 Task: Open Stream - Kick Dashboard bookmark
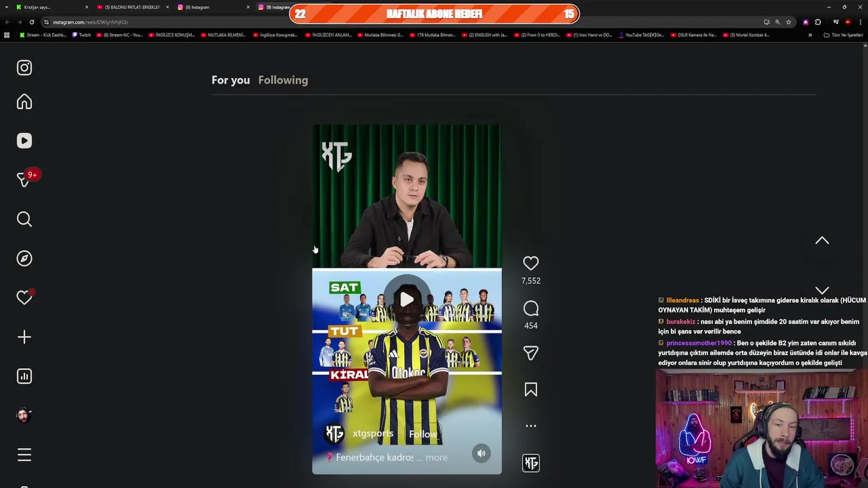(42, 35)
